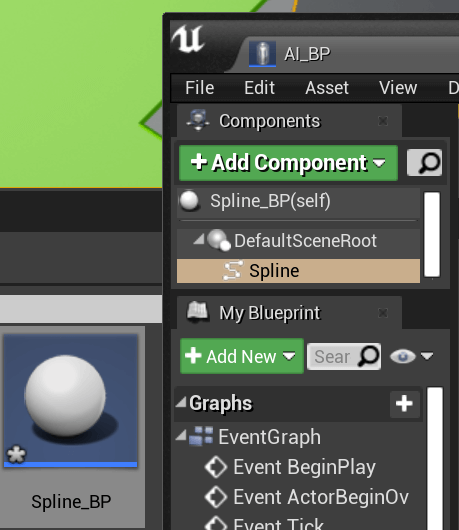This screenshot has height=530, width=459.
Task: Click the My Blueprint book icon
Action: click(198, 312)
